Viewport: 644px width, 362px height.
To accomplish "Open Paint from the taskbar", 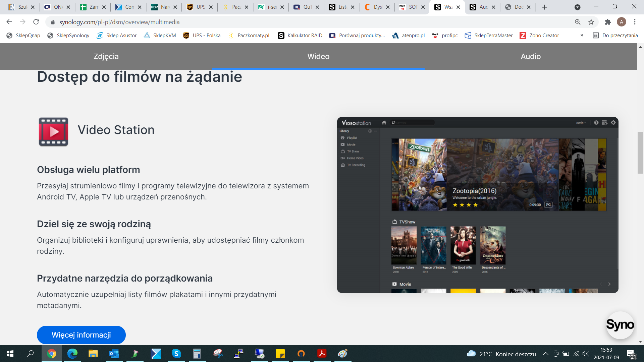I will [342, 354].
